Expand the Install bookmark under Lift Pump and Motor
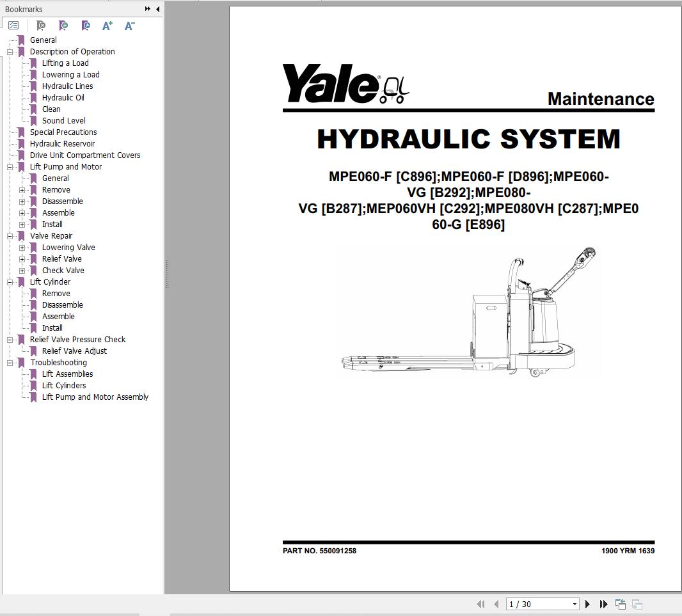The image size is (682, 616). coord(22,225)
